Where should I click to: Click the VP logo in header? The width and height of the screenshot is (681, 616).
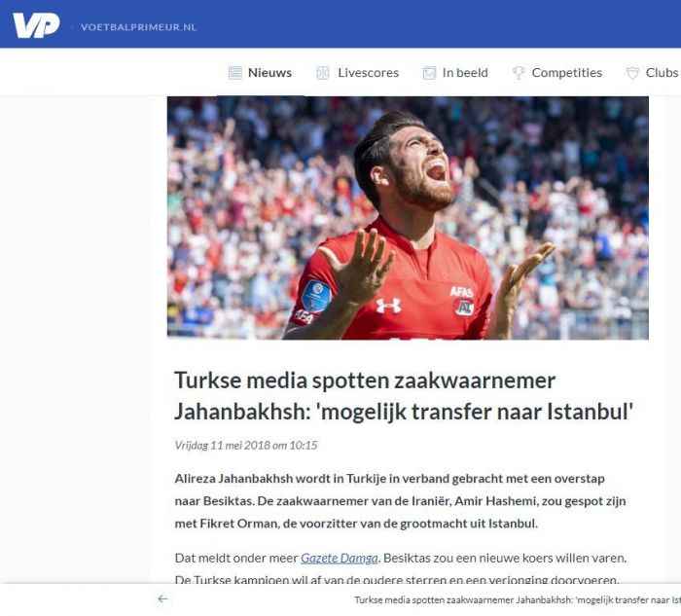[x=36, y=25]
